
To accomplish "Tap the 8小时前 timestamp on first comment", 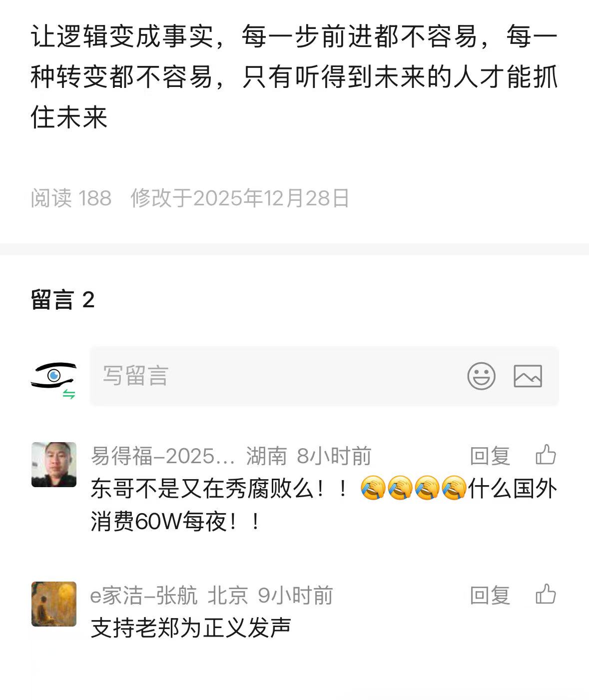I will point(334,456).
